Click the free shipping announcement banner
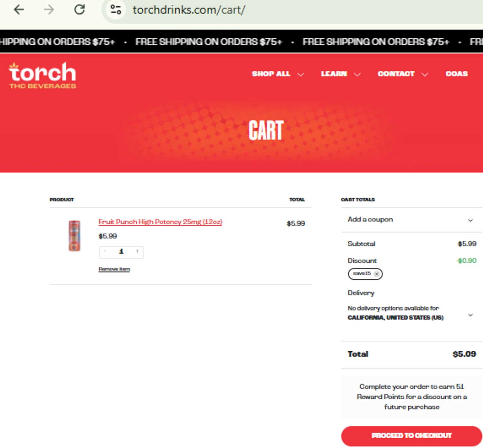The height and width of the screenshot is (448, 483). (241, 42)
